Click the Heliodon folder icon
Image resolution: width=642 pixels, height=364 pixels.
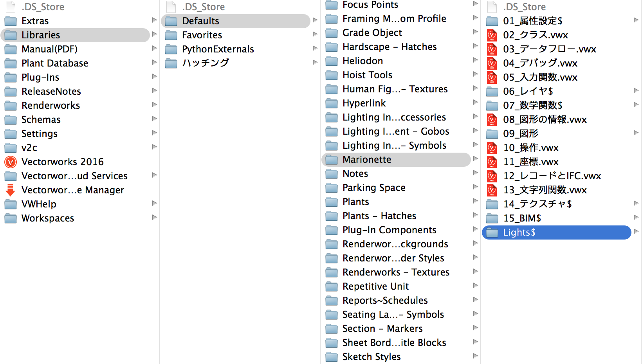(x=332, y=61)
